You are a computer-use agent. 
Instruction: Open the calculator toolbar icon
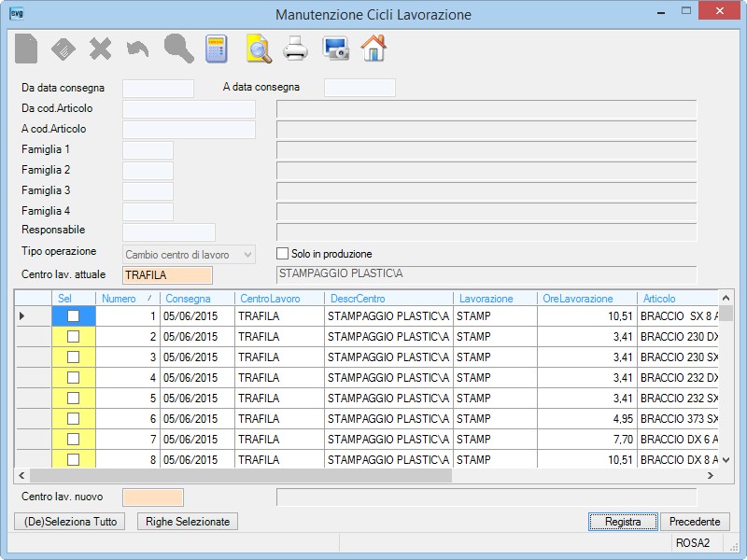217,49
